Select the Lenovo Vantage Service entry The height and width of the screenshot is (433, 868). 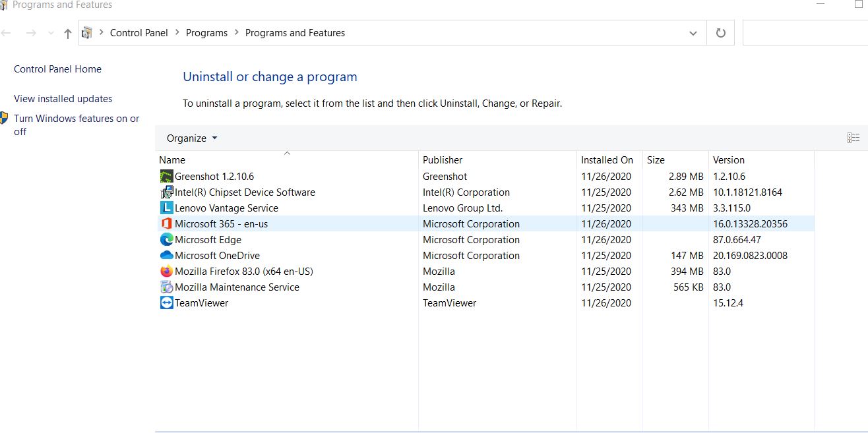226,208
